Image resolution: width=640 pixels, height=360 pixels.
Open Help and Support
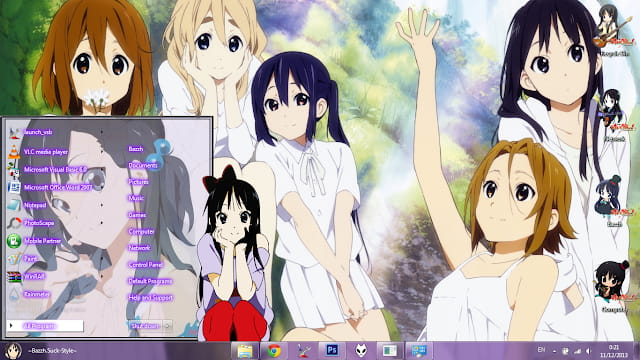pyautogui.click(x=151, y=298)
